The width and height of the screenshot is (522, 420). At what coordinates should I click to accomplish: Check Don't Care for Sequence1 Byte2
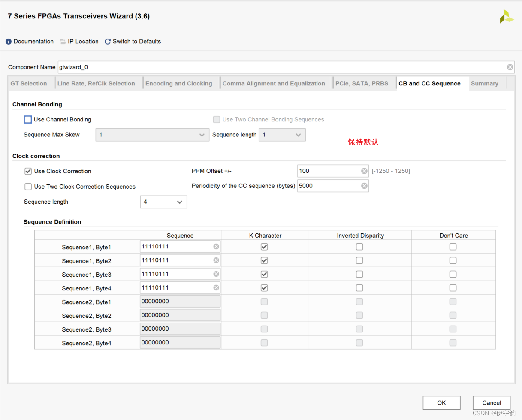pos(453,260)
